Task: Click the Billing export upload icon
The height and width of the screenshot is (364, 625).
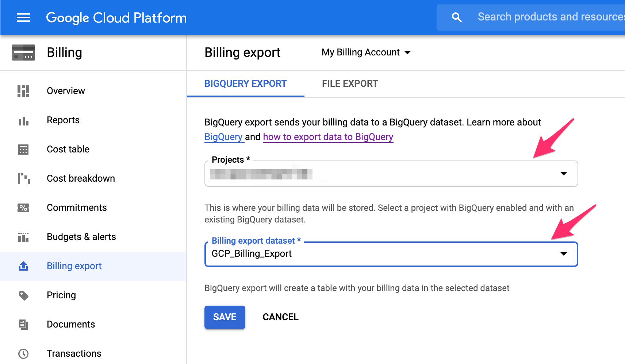Action: pos(23,266)
